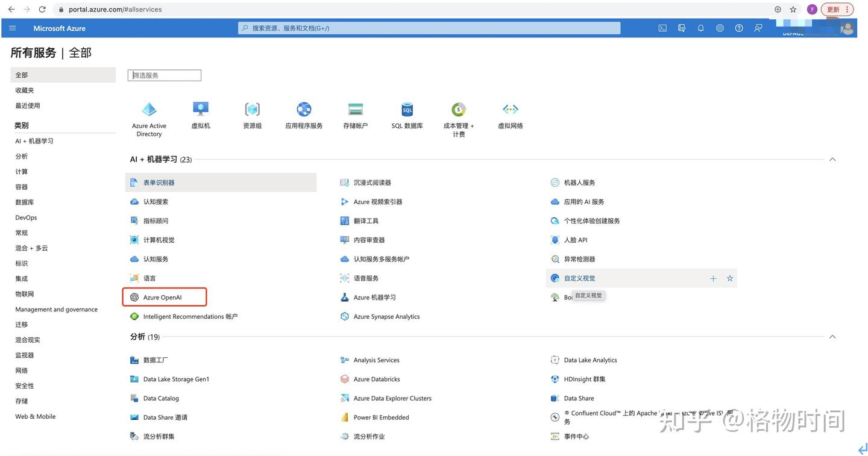Click inside the 筛选服务 filter box
Viewport: 868px width, 456px height.
[x=164, y=75]
